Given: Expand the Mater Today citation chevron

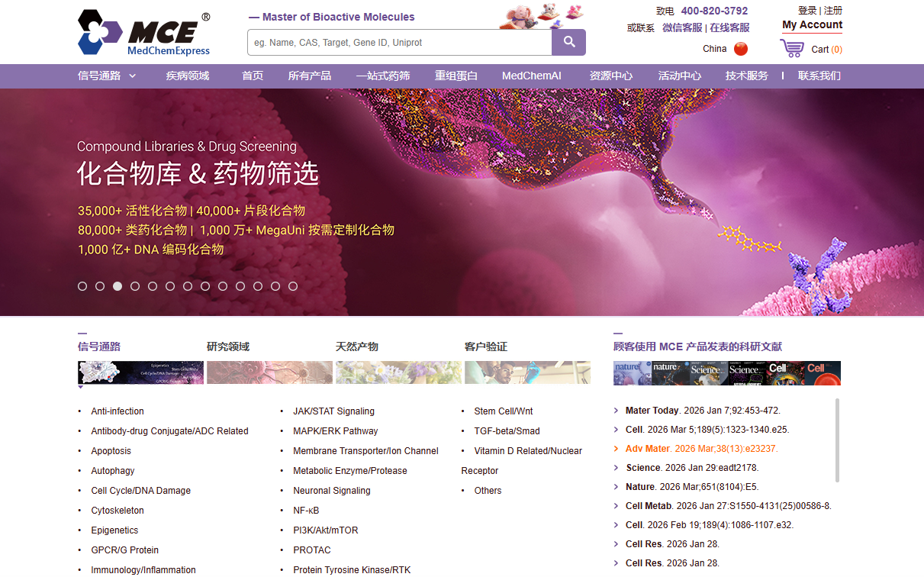Looking at the screenshot, I should [x=617, y=411].
